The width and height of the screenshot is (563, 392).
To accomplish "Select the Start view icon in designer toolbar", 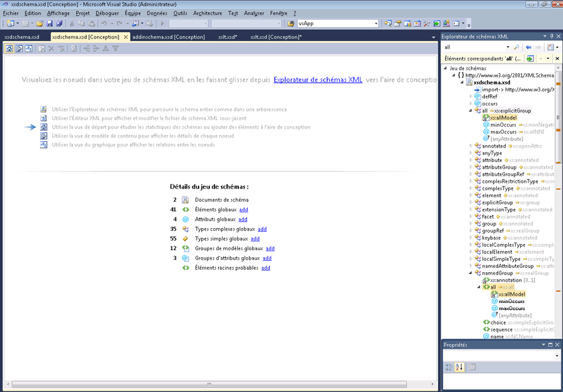I will coord(9,49).
